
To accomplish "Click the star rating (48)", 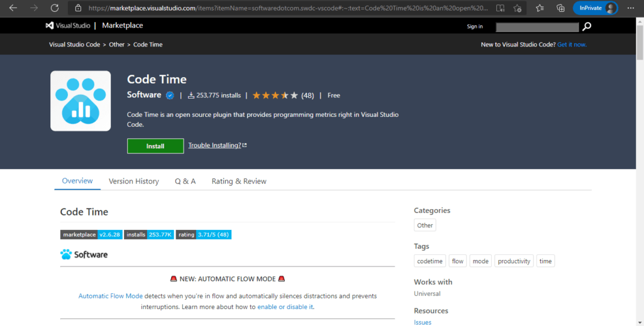I will click(283, 95).
